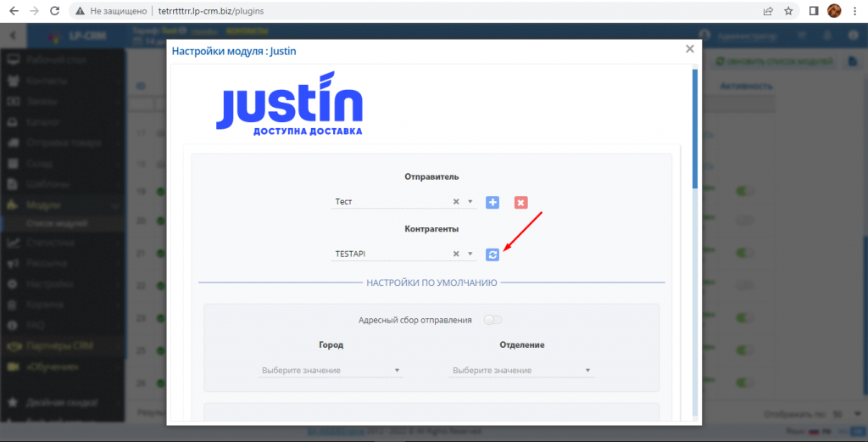Open the Статистика sidebar item

(x=63, y=243)
